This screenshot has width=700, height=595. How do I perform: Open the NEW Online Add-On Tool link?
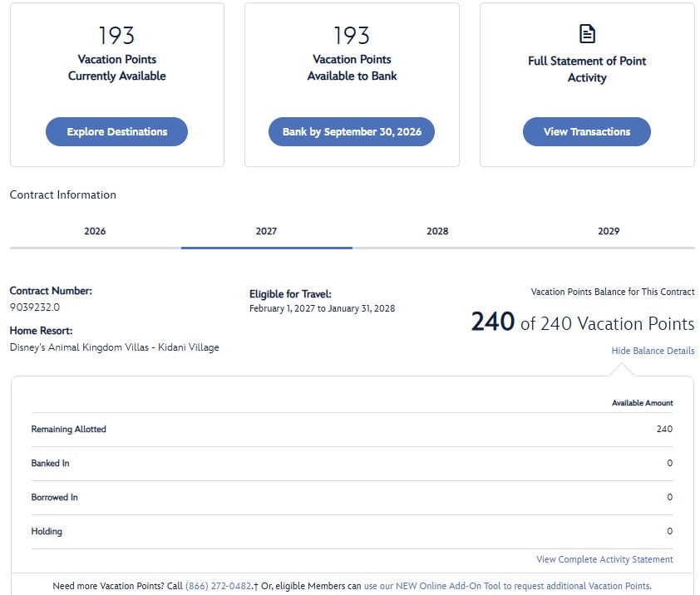(506, 586)
